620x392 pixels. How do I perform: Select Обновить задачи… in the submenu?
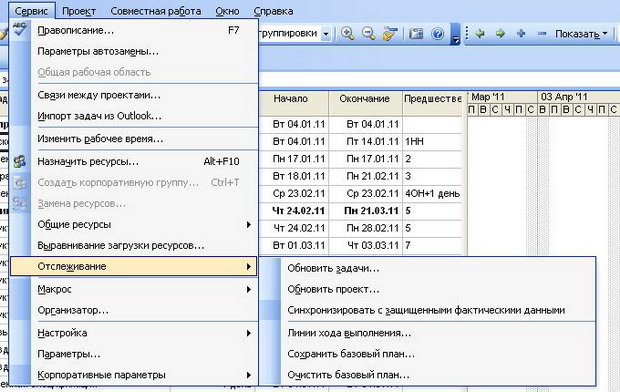point(427,269)
